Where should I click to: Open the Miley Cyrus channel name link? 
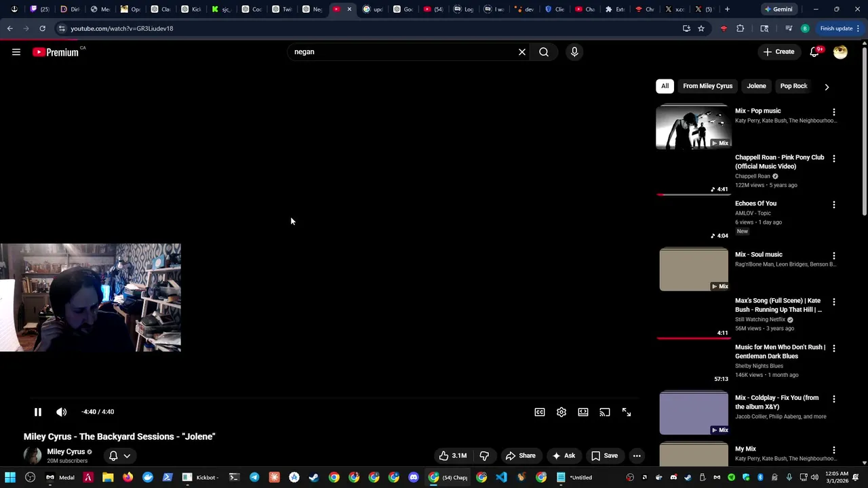(66, 452)
